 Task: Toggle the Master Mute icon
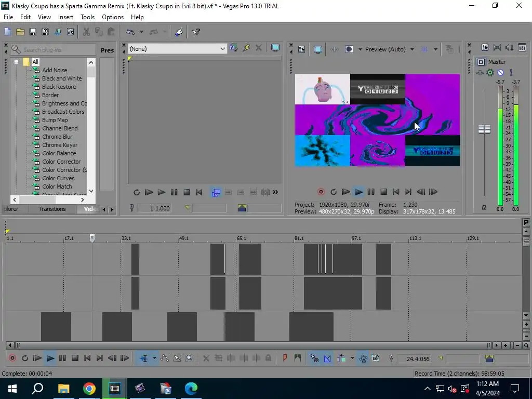(500, 72)
